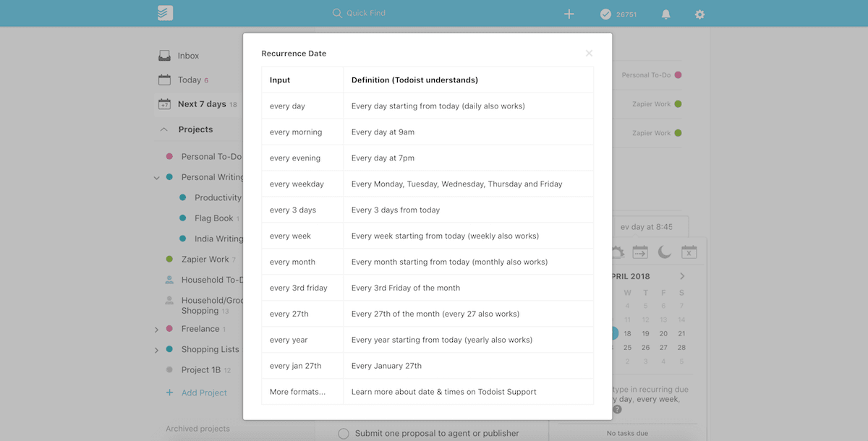
Task: Click the Today calendar icon
Action: pos(164,80)
